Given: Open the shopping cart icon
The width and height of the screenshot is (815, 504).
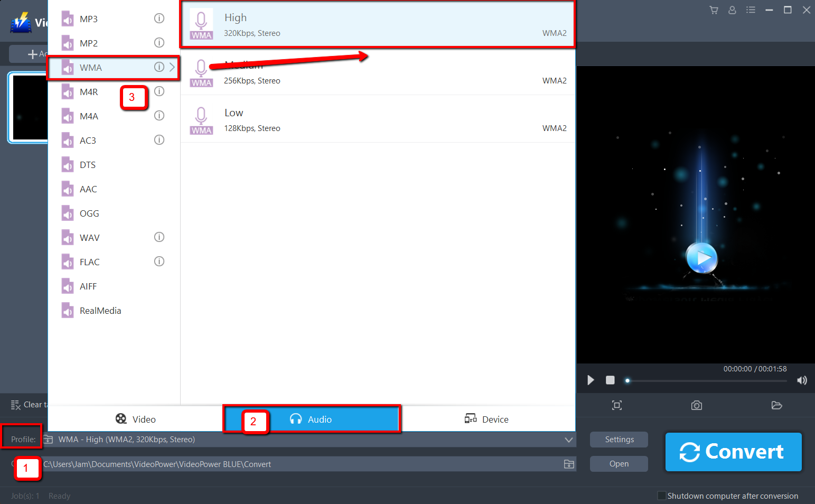Looking at the screenshot, I should (x=714, y=10).
